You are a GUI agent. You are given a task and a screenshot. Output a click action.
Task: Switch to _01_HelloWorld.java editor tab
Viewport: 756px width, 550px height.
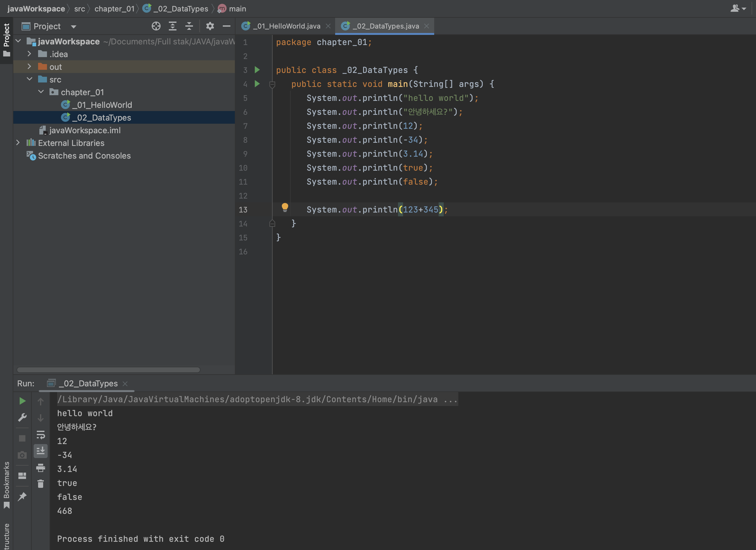(x=286, y=26)
